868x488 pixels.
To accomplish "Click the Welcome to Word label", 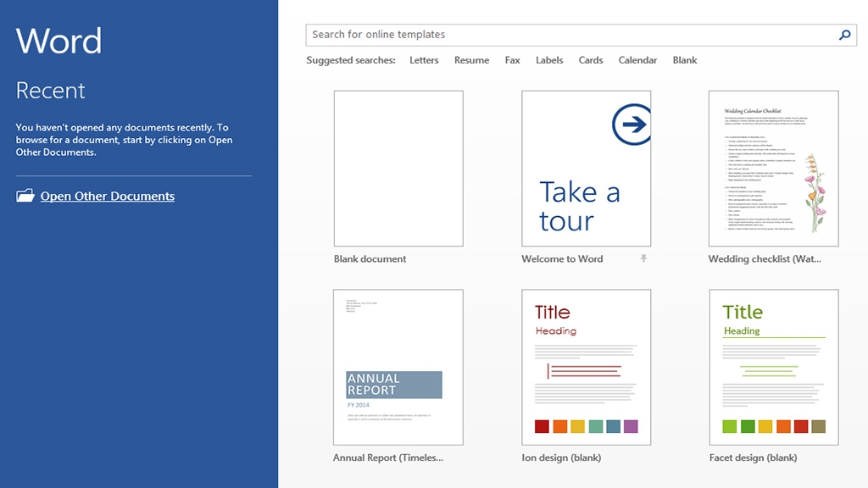I will 562,259.
